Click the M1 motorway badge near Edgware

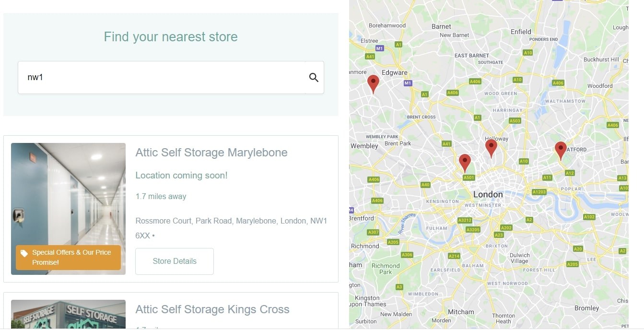point(408,83)
